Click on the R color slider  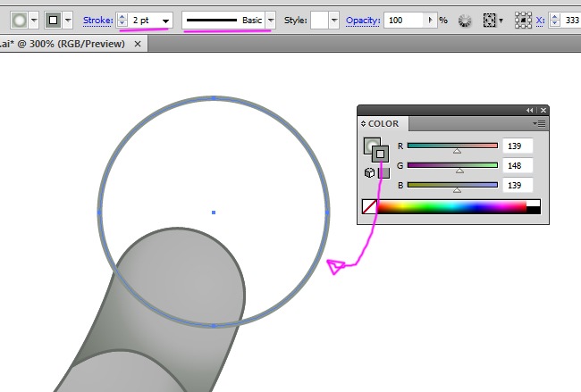[452, 146]
